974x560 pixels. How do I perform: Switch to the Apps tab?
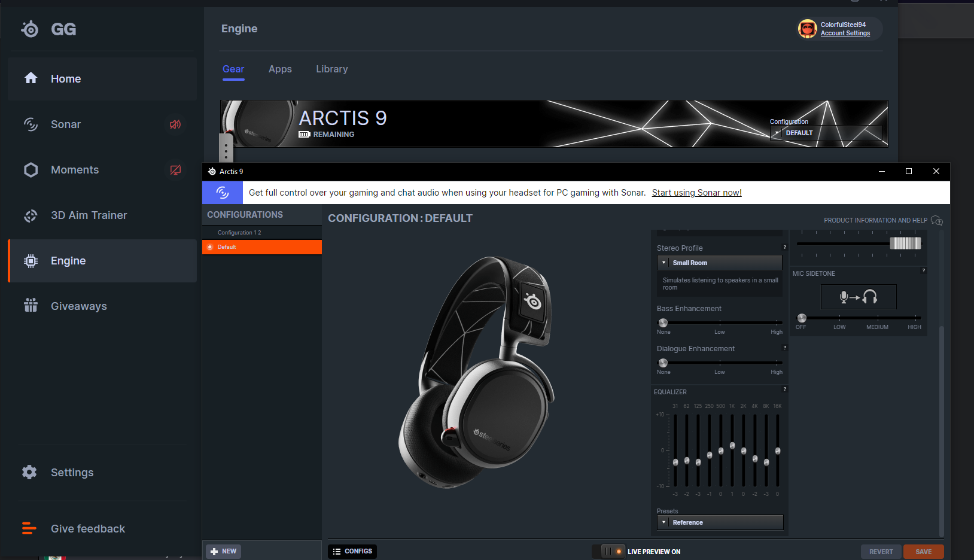[280, 69]
